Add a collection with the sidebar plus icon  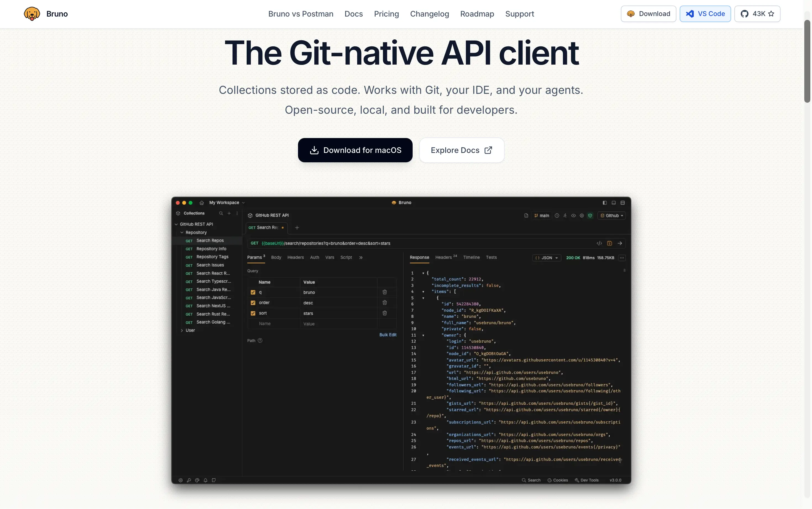(x=229, y=213)
